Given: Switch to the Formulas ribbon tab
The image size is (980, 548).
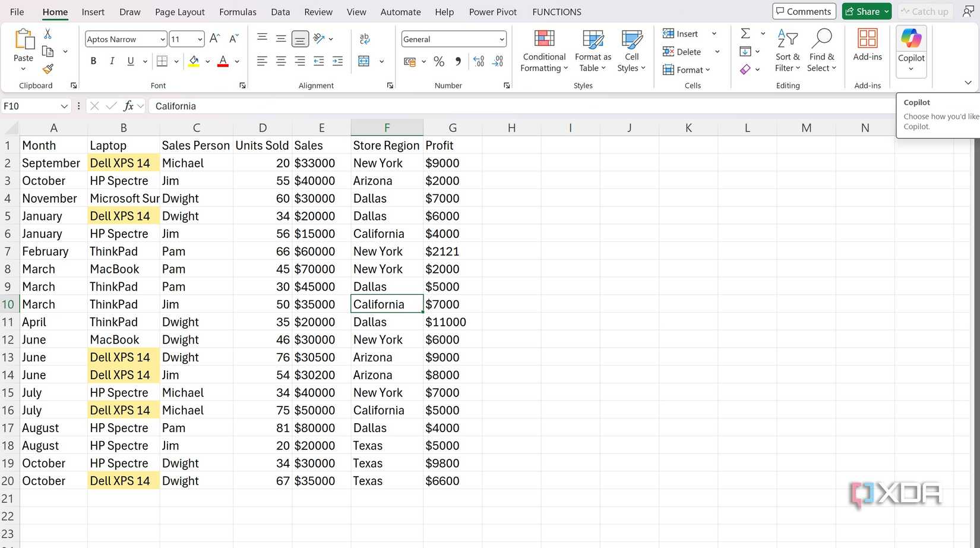Looking at the screenshot, I should [x=238, y=11].
